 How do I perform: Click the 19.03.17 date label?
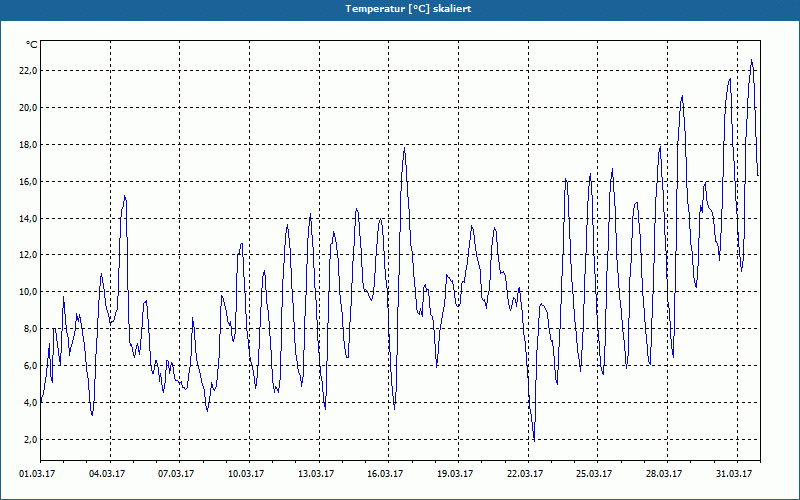[455, 474]
